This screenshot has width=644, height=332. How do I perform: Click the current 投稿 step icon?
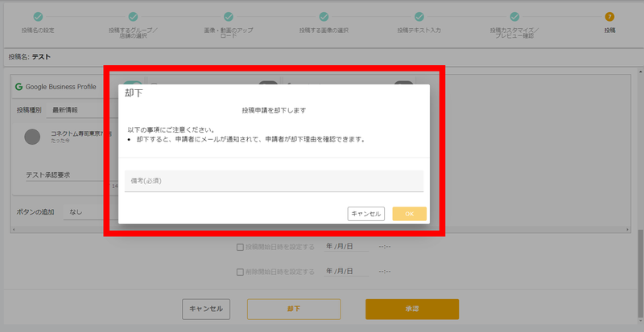pos(609,16)
